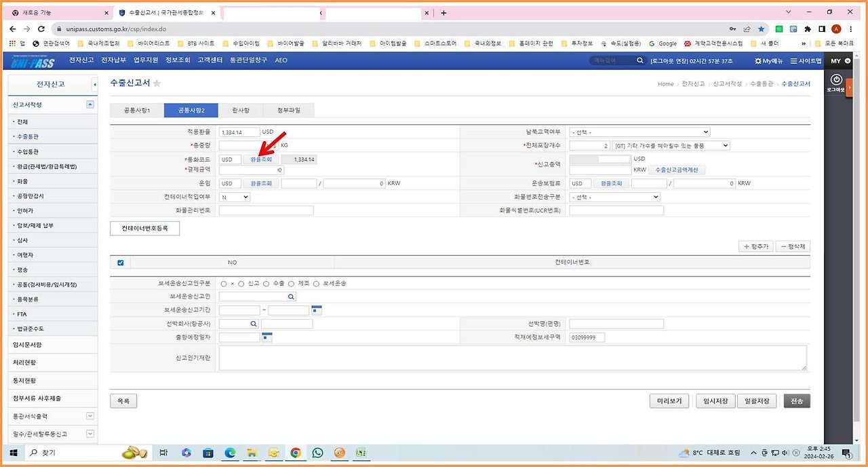Screen dimensions: 868x467
Task: Switch to the 공통사항1 tab
Action: pos(137,110)
